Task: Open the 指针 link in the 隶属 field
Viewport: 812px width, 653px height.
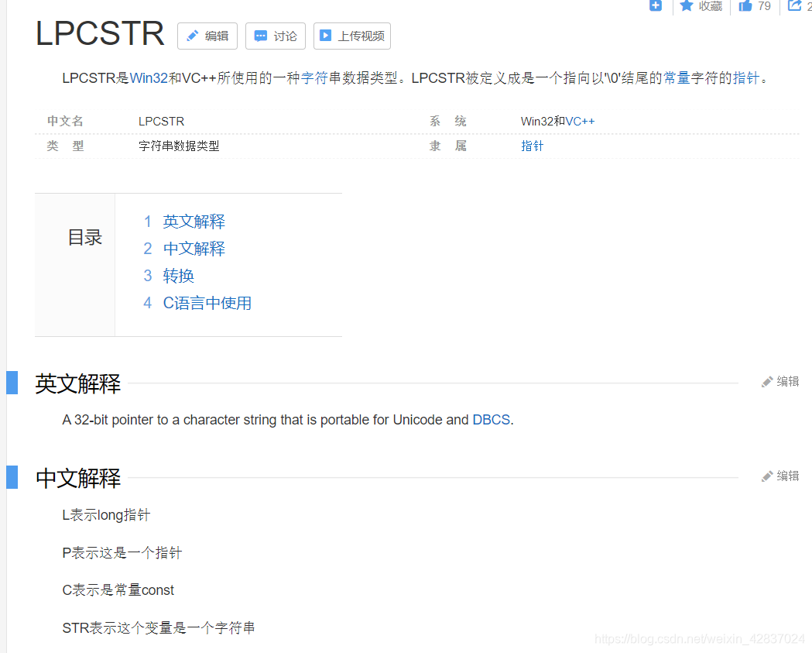Action: coord(532,146)
